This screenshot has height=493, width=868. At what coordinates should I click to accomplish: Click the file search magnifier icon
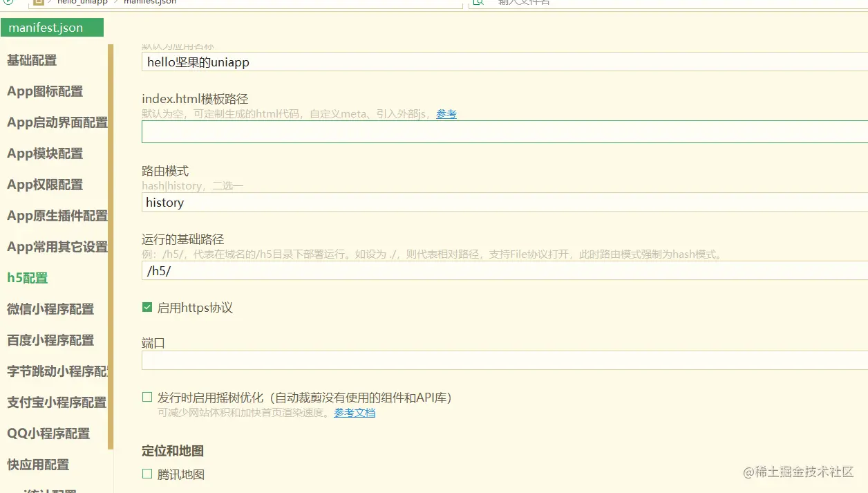point(477,3)
